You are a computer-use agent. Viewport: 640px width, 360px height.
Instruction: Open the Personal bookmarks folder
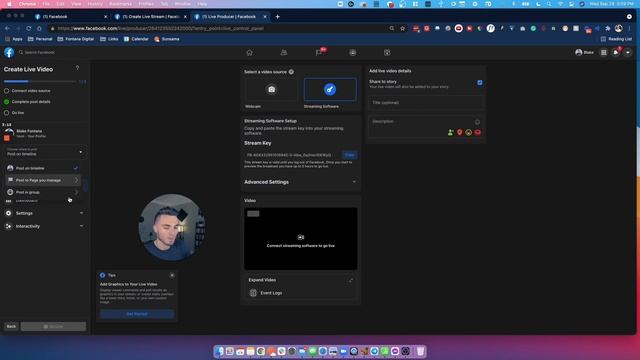click(40, 39)
